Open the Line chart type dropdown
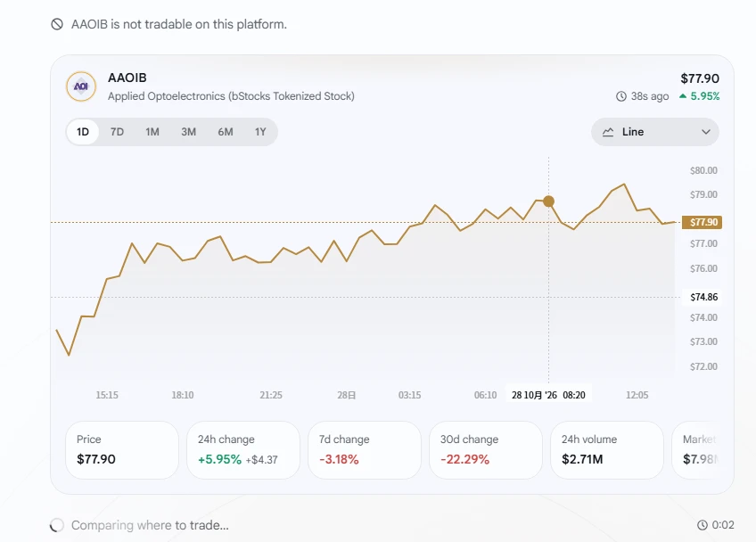 click(655, 132)
